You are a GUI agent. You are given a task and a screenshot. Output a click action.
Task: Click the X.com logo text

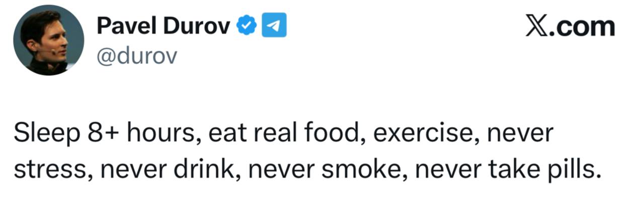pos(570,26)
